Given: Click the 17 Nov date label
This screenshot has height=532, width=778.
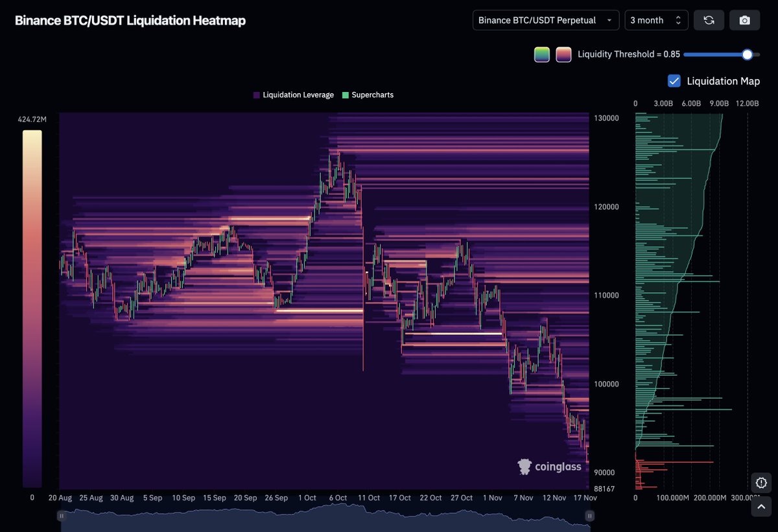Looking at the screenshot, I should 585,498.
